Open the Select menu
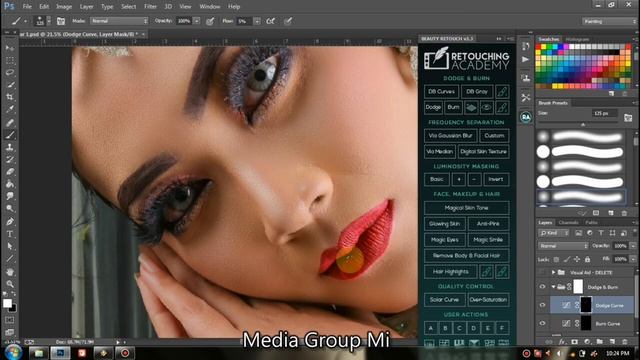Viewport: 640px width, 360px height. [x=129, y=7]
